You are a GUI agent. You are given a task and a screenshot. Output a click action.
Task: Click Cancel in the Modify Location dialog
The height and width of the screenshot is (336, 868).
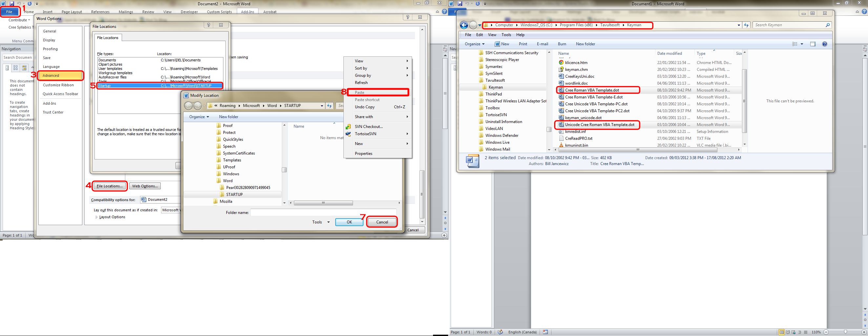click(382, 222)
